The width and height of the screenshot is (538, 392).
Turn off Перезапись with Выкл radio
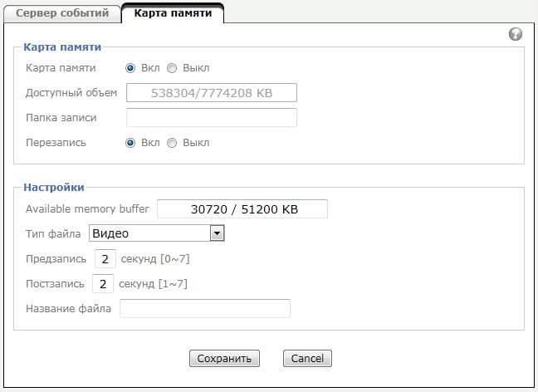(x=172, y=143)
